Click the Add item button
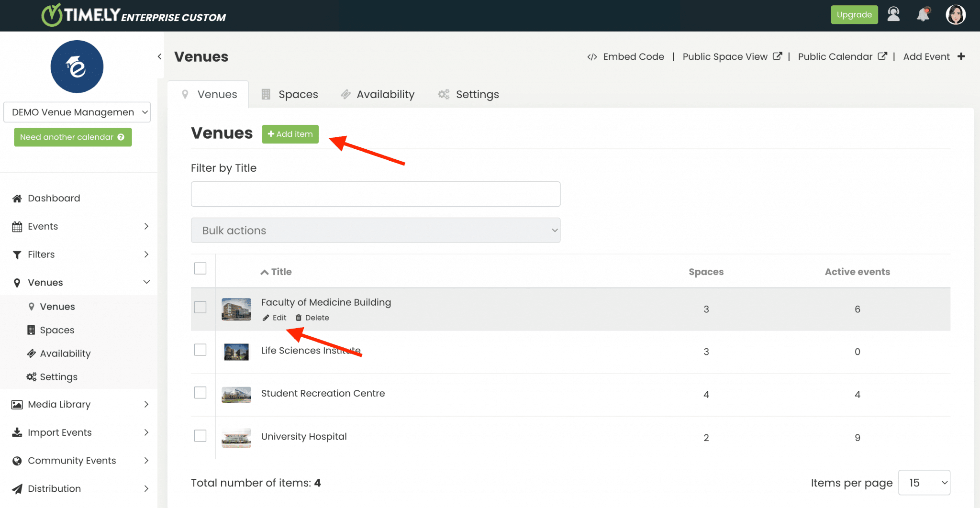Viewport: 980px width, 508px height. coord(290,134)
